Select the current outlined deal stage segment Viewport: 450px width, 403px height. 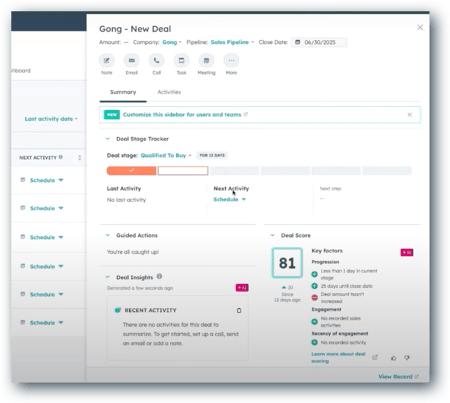183,171
